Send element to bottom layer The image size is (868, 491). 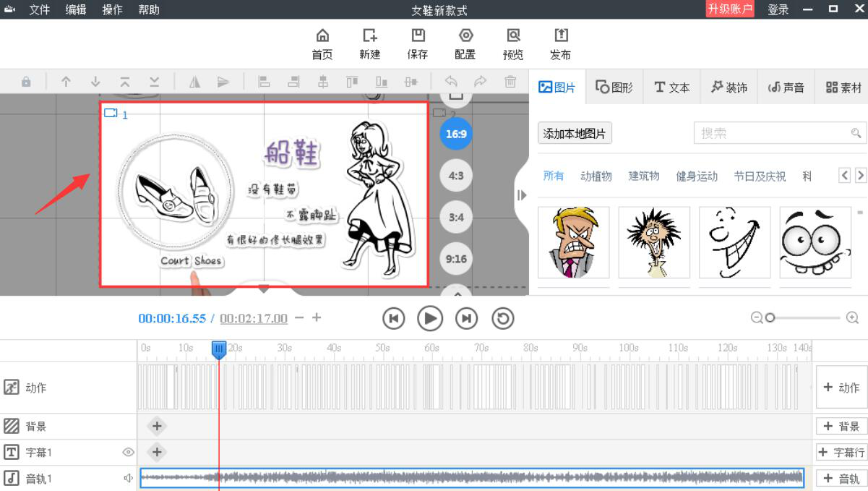[x=155, y=82]
